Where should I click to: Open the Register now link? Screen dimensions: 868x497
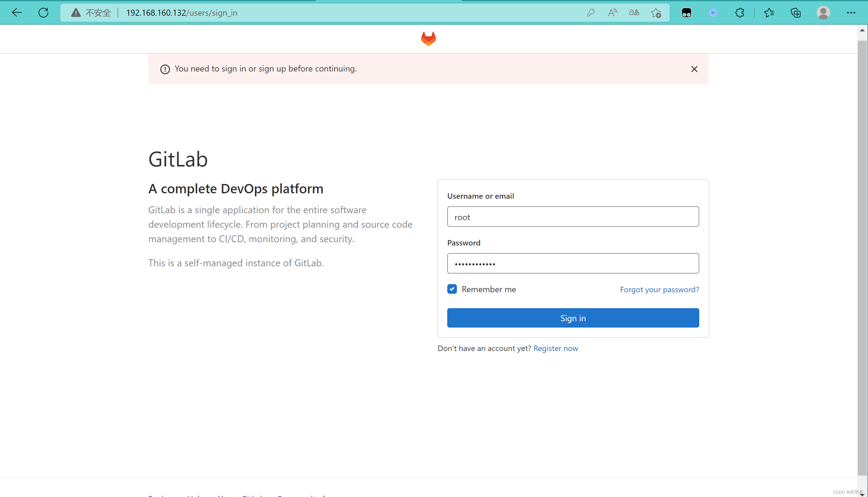[x=555, y=348]
